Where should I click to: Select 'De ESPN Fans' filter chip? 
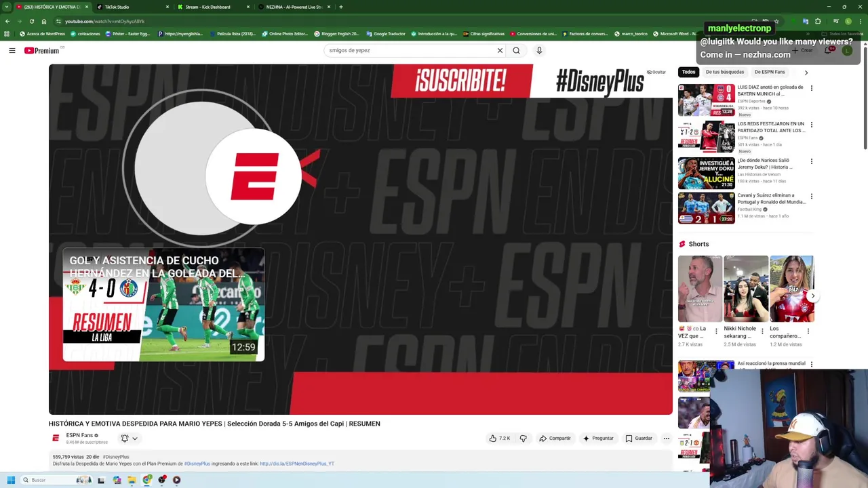pyautogui.click(x=770, y=72)
